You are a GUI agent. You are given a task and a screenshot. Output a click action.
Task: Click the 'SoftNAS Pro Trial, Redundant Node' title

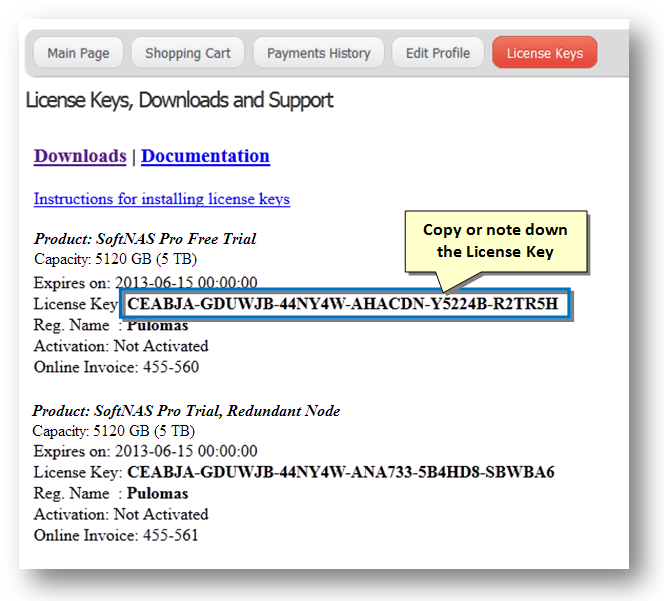point(186,411)
